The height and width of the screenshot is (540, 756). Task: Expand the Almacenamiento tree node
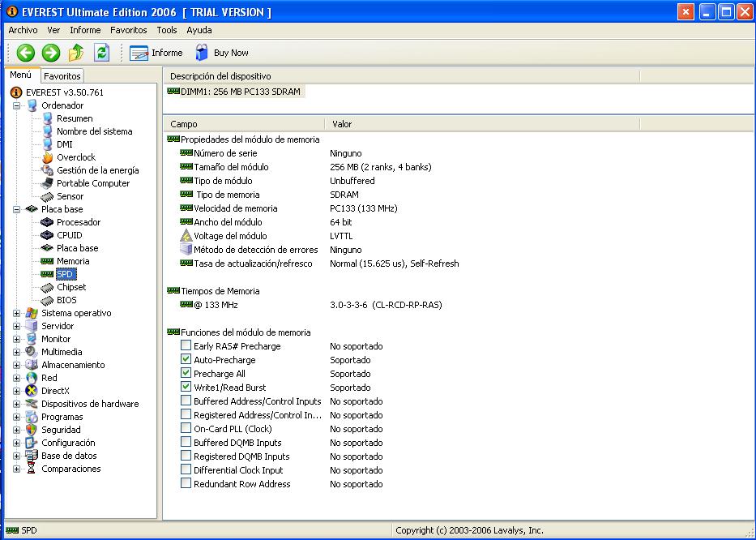click(17, 365)
